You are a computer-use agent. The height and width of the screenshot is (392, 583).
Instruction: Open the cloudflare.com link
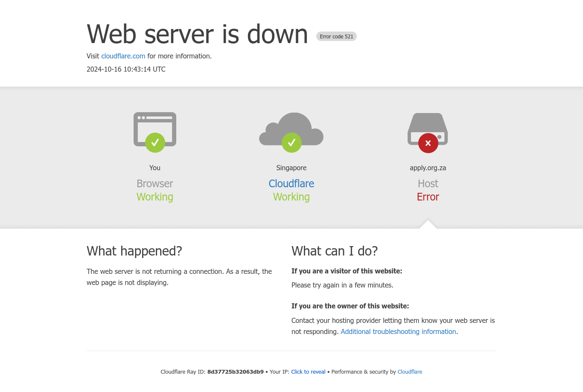123,56
